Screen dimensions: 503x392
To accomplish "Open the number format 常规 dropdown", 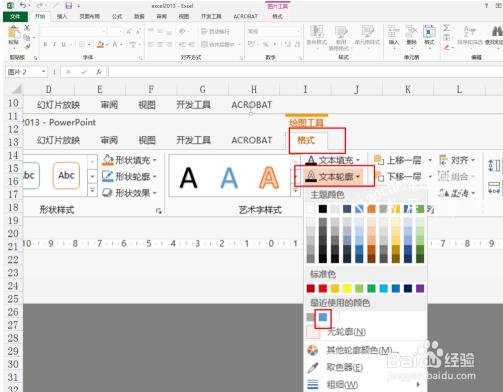I will coord(298,31).
